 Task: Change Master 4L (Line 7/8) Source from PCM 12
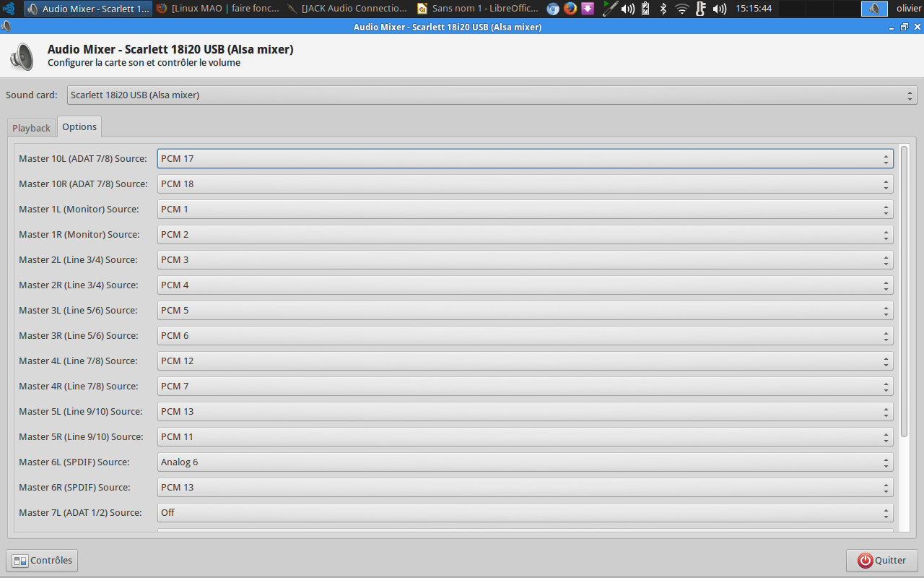(526, 361)
